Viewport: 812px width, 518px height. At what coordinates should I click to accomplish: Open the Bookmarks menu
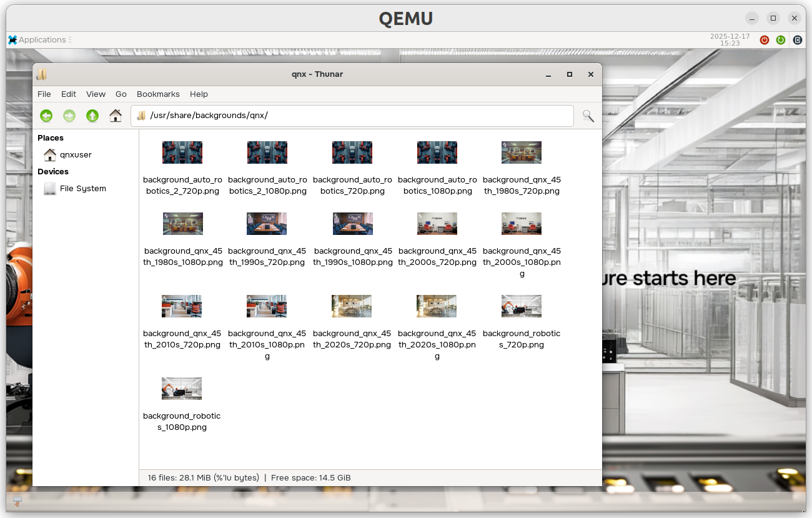pos(158,94)
